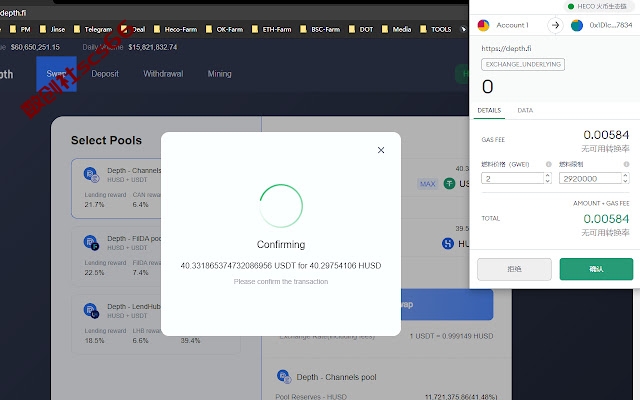Screen dimensions: 640x400
Task: Open the Heco-Farm bookmark folder
Action: coord(176,29)
